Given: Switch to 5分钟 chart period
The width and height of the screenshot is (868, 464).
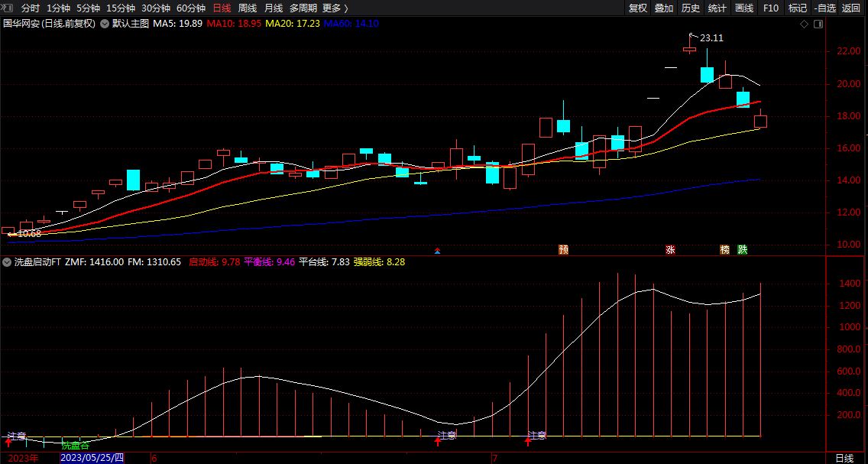Looking at the screenshot, I should [88, 8].
